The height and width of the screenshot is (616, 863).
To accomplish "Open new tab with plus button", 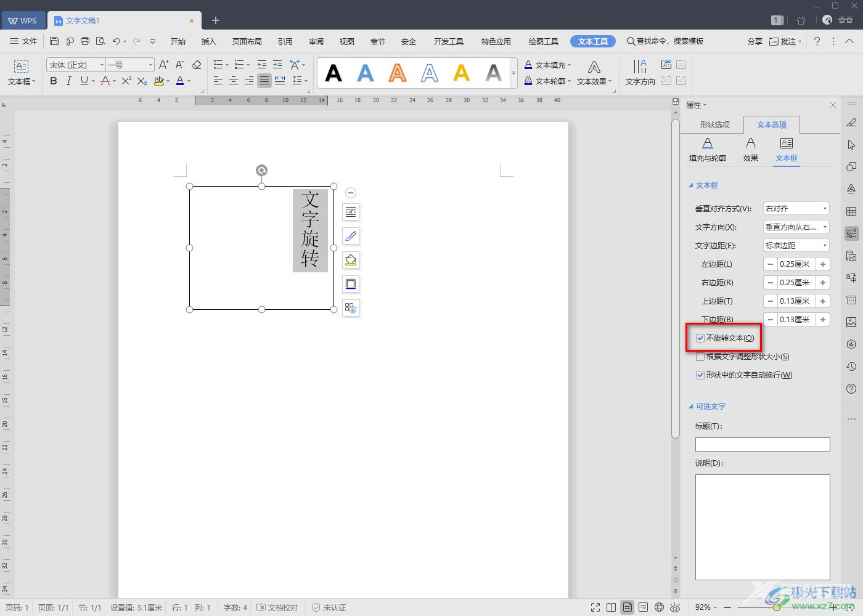I will point(215,20).
